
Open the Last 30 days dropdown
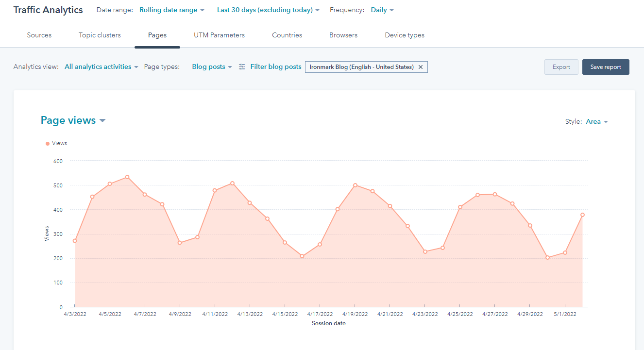pos(268,10)
